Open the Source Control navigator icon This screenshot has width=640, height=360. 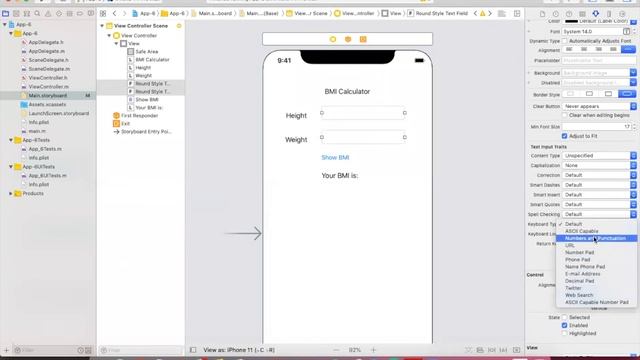click(16, 13)
